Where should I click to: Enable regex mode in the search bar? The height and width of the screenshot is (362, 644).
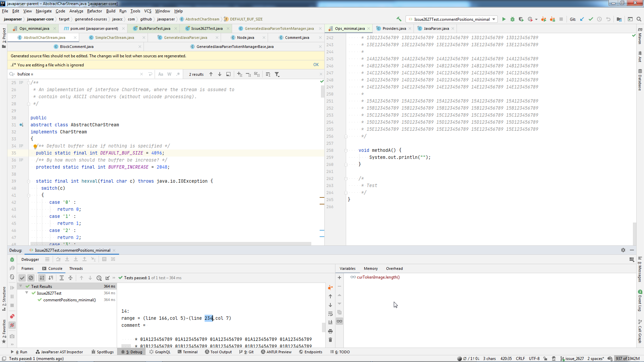pos(178,74)
